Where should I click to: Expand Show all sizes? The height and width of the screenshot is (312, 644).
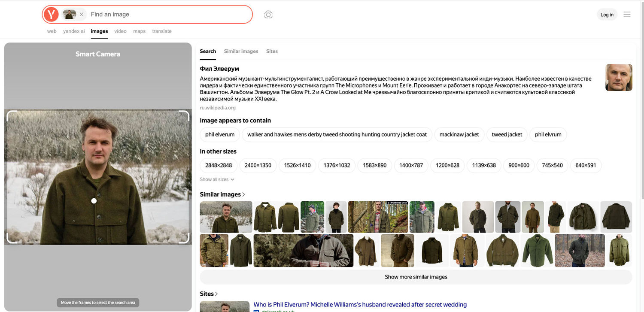click(x=217, y=179)
